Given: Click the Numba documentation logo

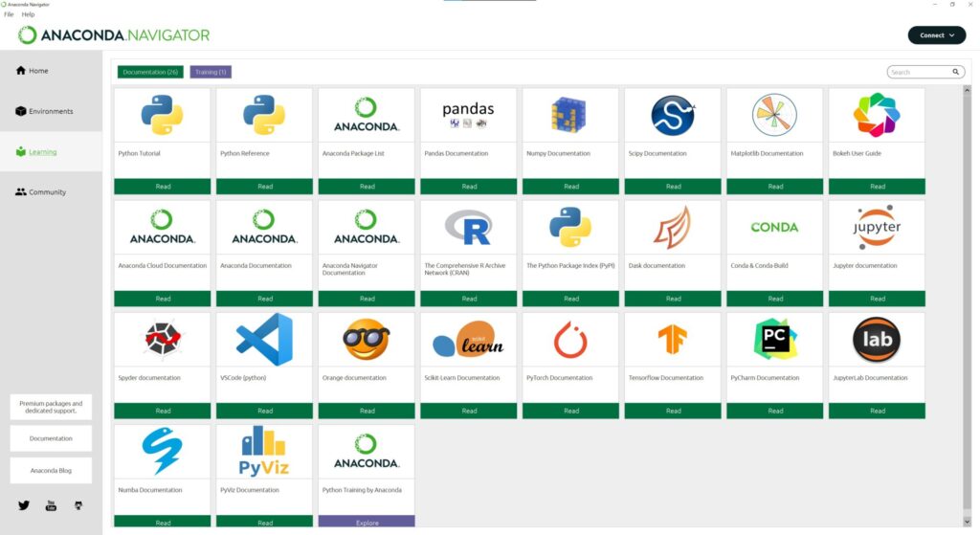Looking at the screenshot, I should pyautogui.click(x=162, y=451).
